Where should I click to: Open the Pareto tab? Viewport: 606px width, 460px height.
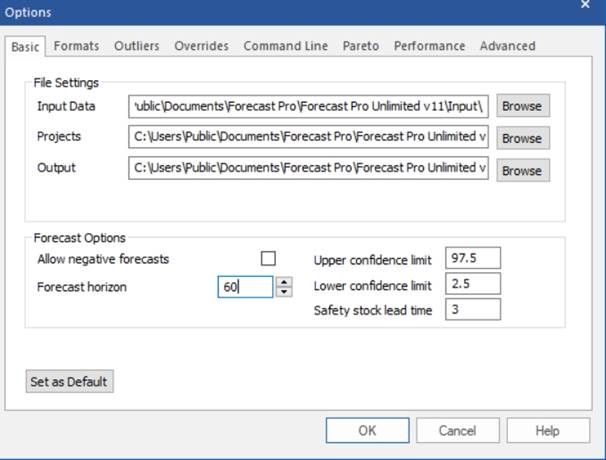tap(361, 46)
